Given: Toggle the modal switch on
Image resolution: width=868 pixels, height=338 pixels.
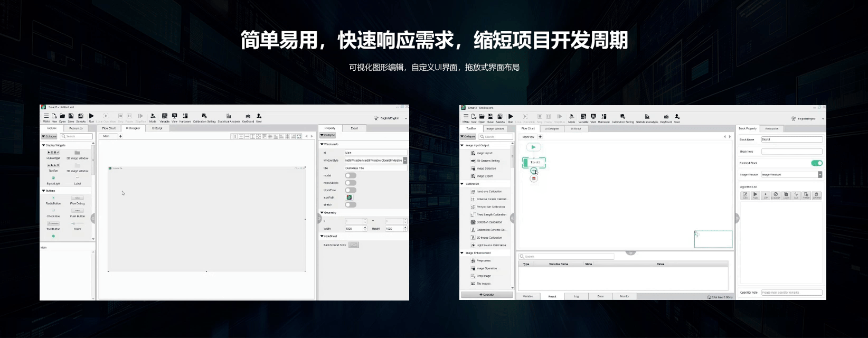Looking at the screenshot, I should [351, 175].
